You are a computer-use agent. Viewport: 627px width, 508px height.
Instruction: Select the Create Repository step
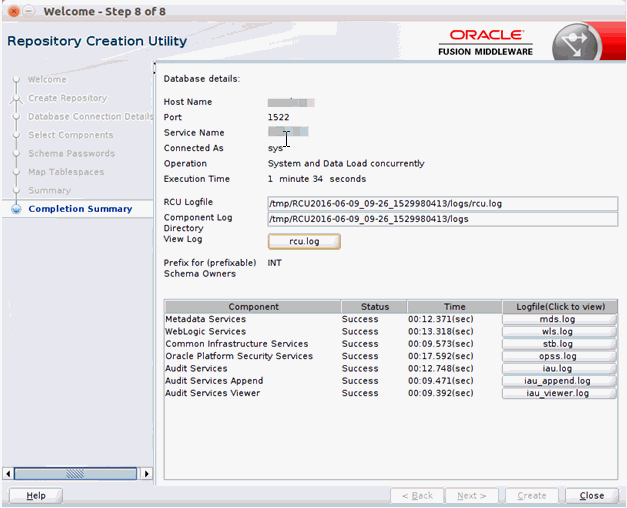[x=68, y=98]
